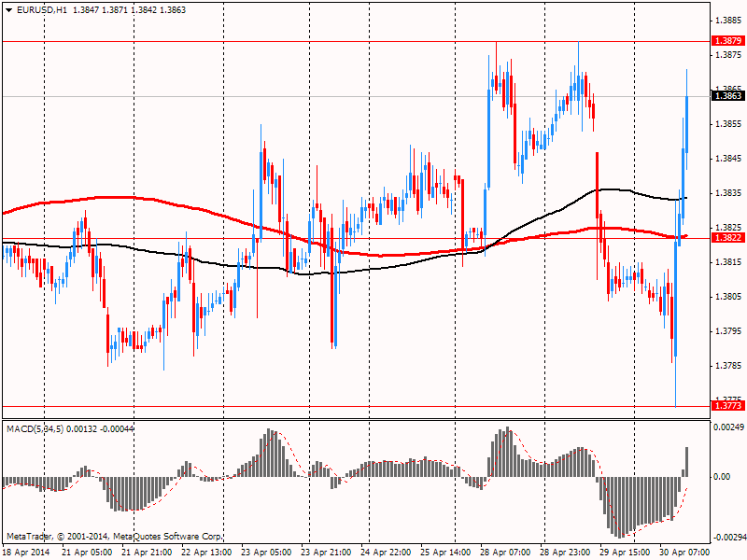
Task: Click the 0.00 level on MACD scale
Action: click(x=722, y=476)
